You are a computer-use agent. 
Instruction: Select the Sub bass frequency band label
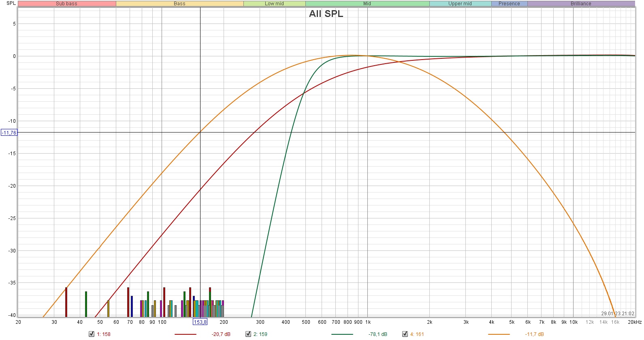(x=67, y=4)
